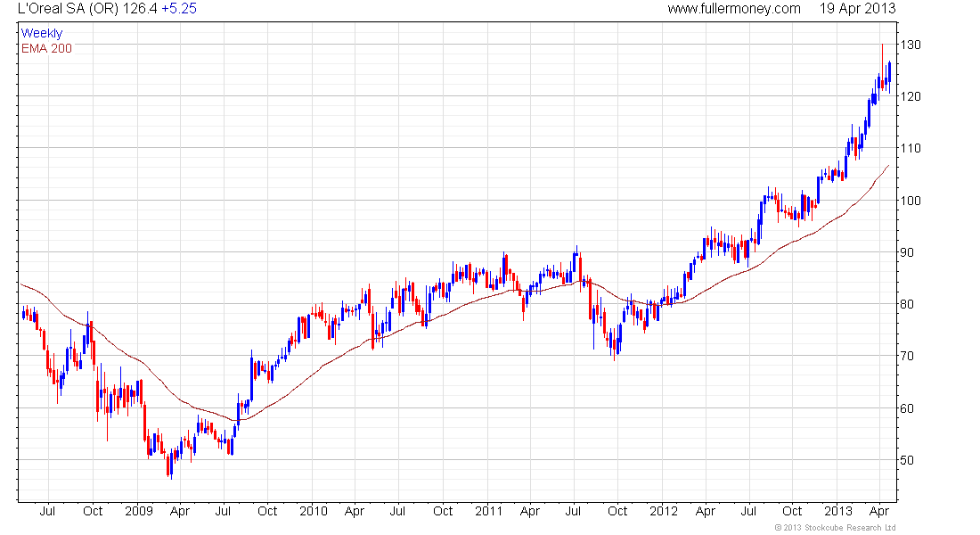Click the price change value +5.25
The width and height of the screenshot is (980, 535).
[179, 9]
